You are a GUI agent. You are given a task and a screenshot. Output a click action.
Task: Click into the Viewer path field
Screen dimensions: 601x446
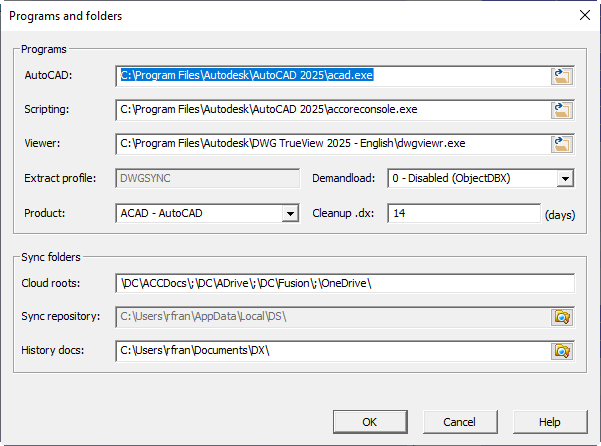333,144
